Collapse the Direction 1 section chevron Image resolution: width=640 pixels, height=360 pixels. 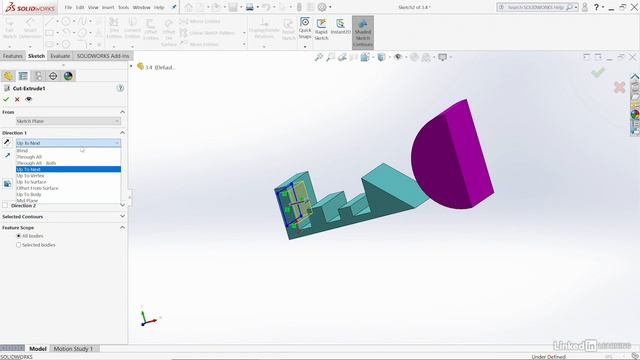click(x=122, y=133)
